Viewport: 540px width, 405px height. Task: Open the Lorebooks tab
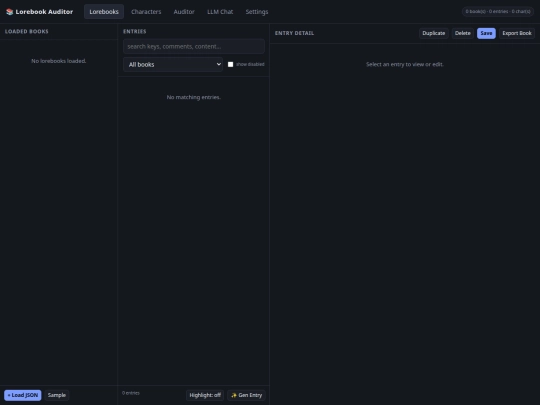click(104, 12)
